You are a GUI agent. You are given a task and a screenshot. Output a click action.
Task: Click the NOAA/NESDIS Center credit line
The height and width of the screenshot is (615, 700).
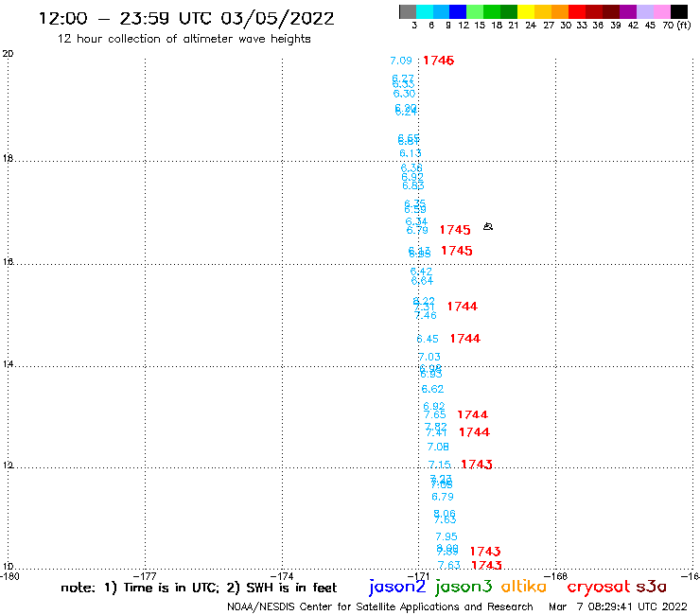tap(380, 606)
